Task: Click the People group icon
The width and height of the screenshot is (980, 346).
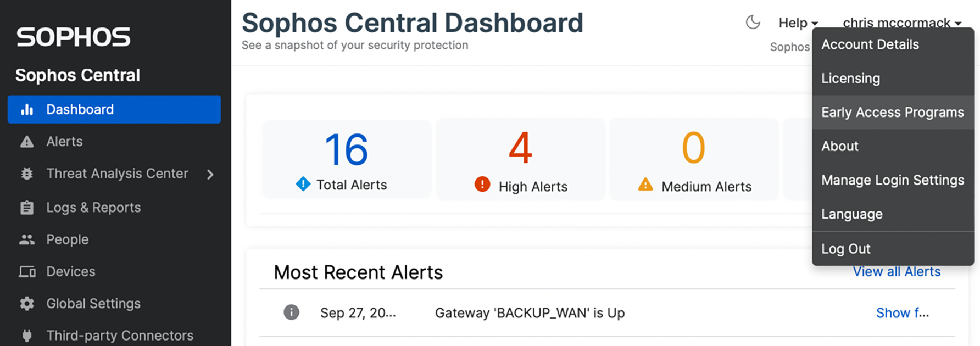Action: 27,239
